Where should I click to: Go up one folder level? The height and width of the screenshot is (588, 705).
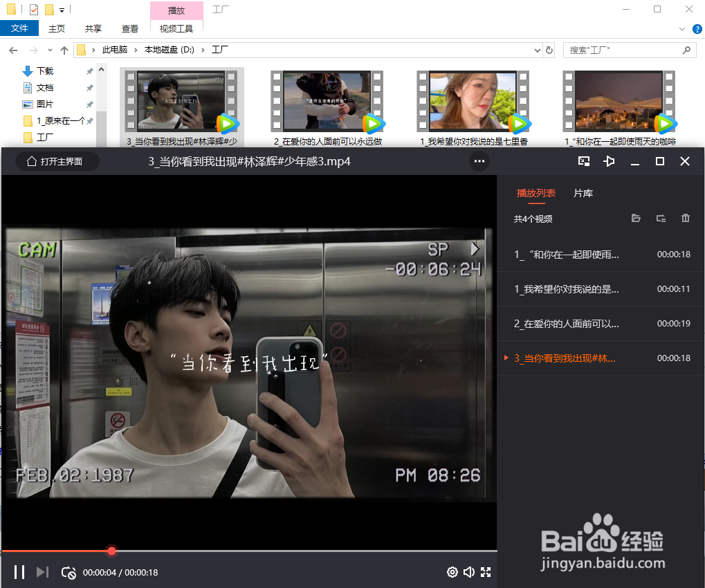coord(64,50)
